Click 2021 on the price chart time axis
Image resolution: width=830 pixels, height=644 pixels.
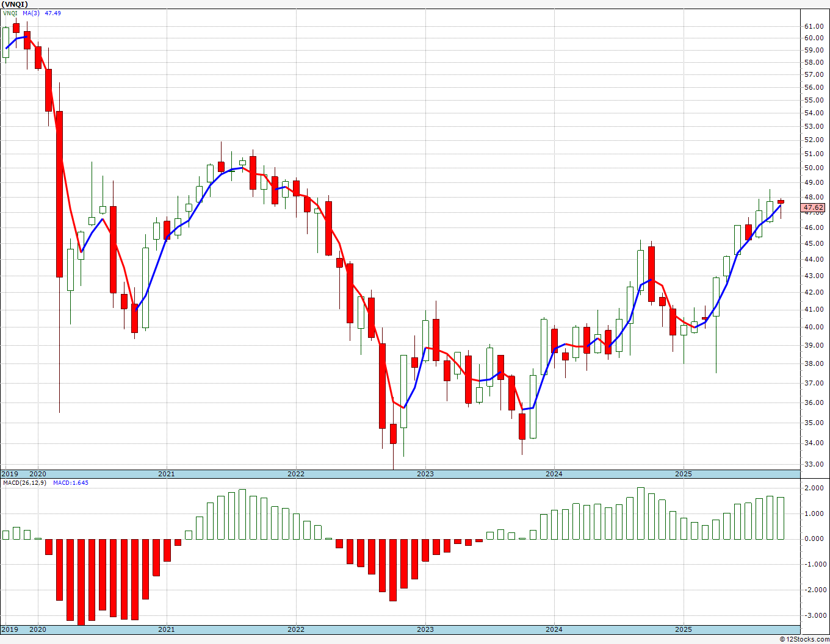point(167,474)
